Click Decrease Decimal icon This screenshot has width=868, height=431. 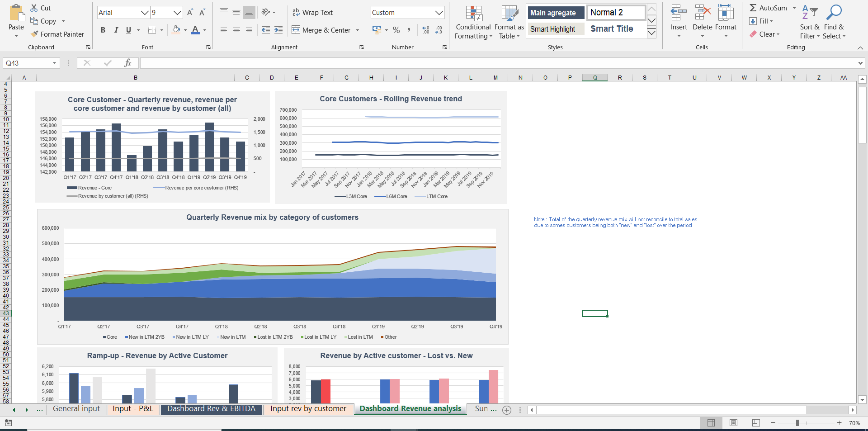pyautogui.click(x=439, y=30)
